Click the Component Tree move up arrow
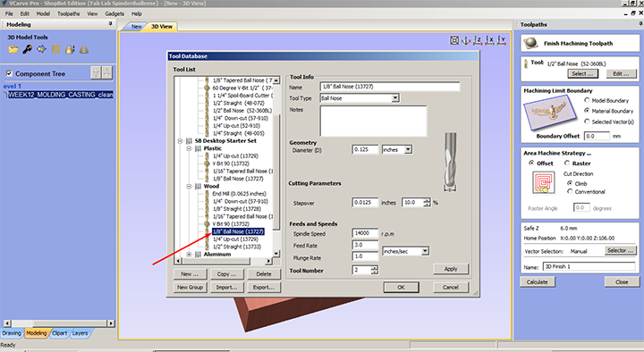The height and width of the screenshot is (352, 644). click(96, 73)
